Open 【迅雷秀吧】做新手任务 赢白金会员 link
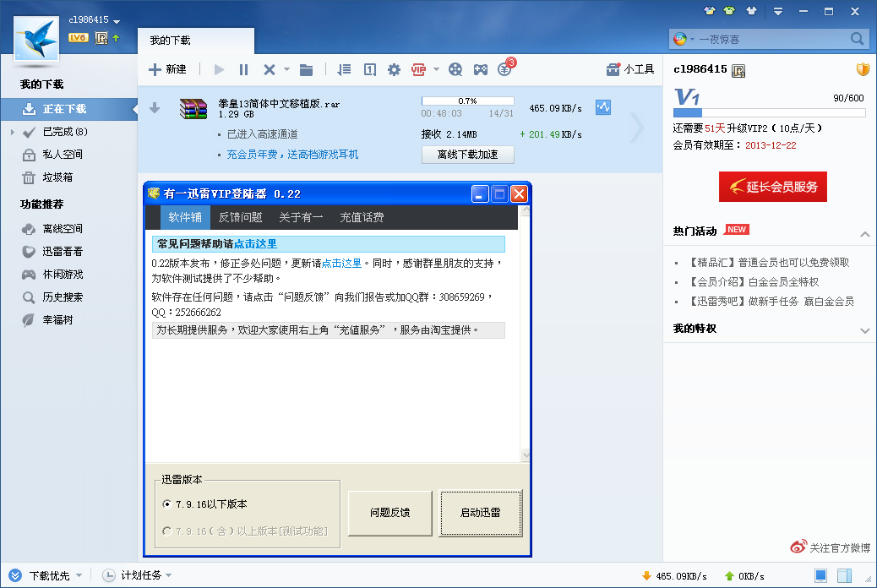This screenshot has width=877, height=588. click(771, 302)
